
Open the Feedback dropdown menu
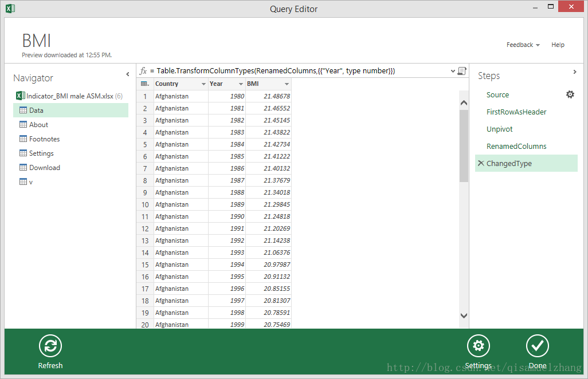[x=523, y=45]
